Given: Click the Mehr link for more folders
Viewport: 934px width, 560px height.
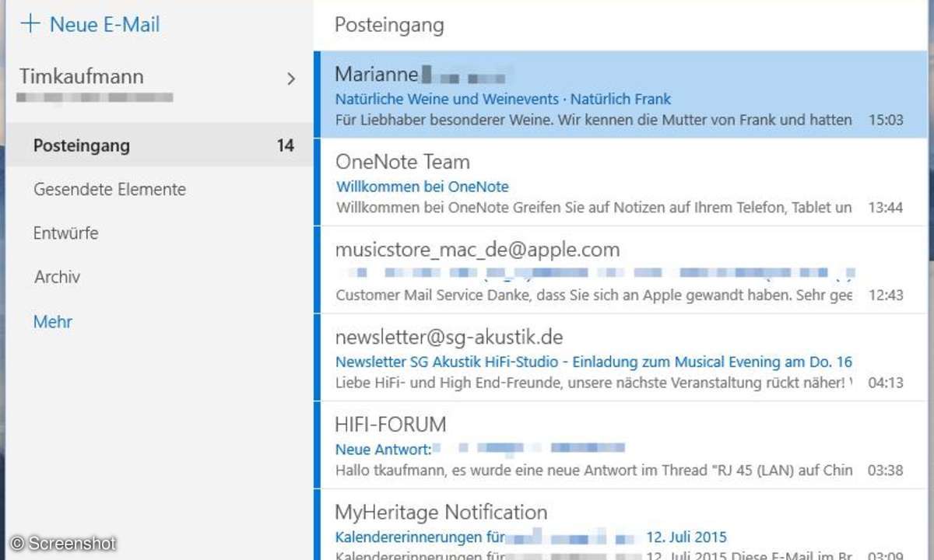Looking at the screenshot, I should (53, 321).
